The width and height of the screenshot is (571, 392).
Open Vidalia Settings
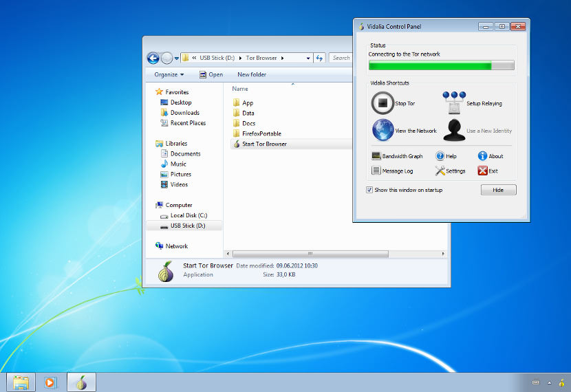[450, 171]
